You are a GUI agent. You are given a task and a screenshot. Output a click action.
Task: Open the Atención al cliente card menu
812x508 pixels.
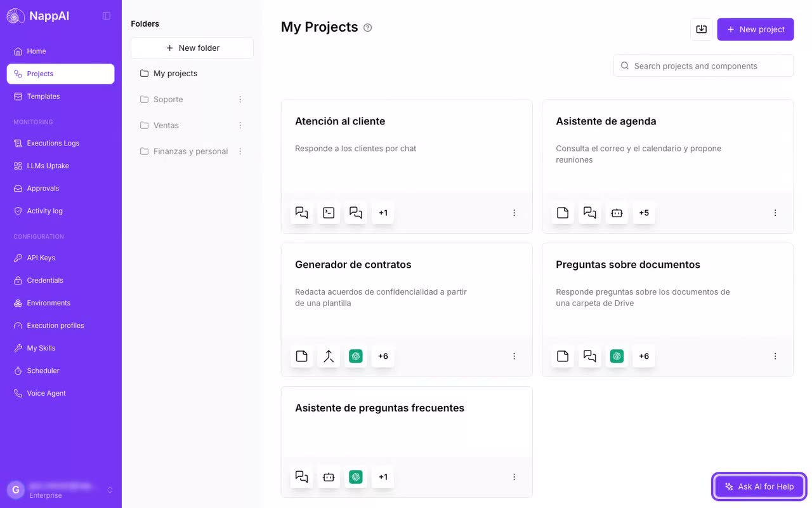click(514, 213)
